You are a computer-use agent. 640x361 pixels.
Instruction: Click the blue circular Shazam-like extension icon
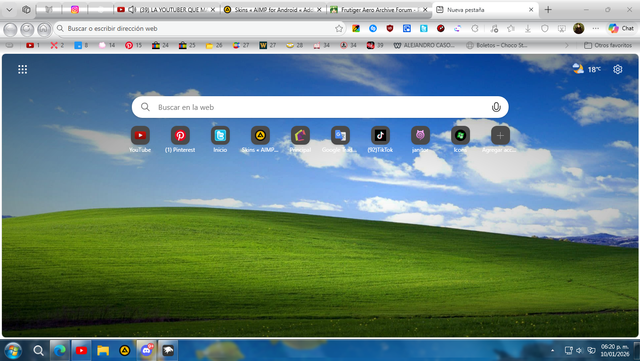pyautogui.click(x=373, y=29)
